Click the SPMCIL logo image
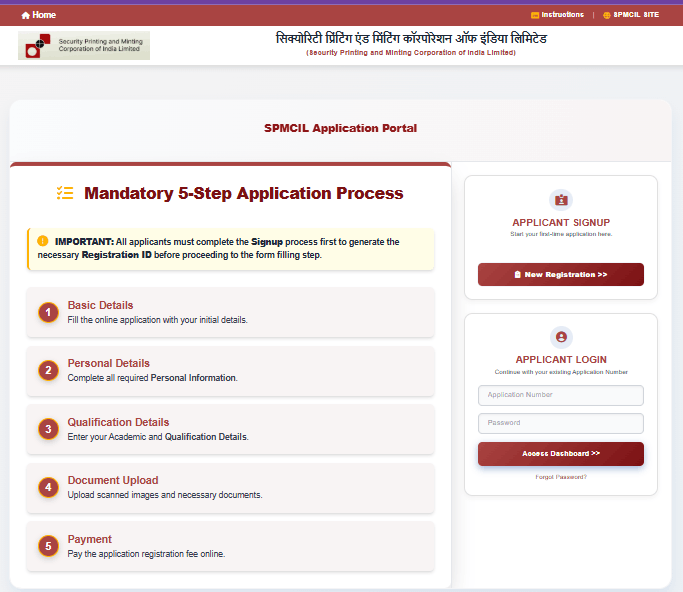Image resolution: width=683 pixels, height=592 pixels. click(84, 45)
